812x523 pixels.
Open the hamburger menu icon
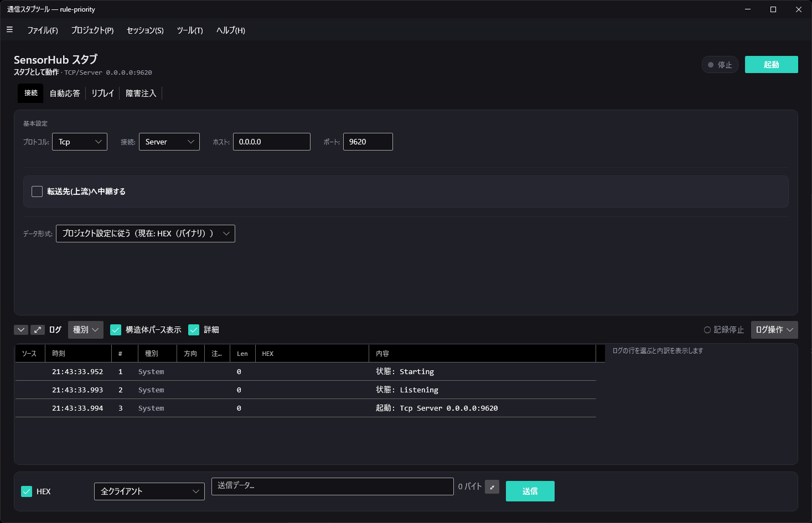[x=9, y=30]
